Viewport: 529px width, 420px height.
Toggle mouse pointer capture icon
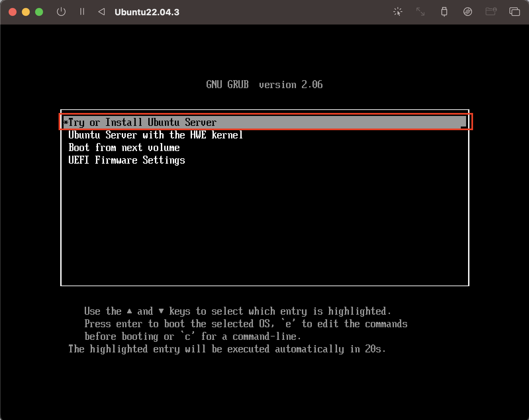(398, 12)
